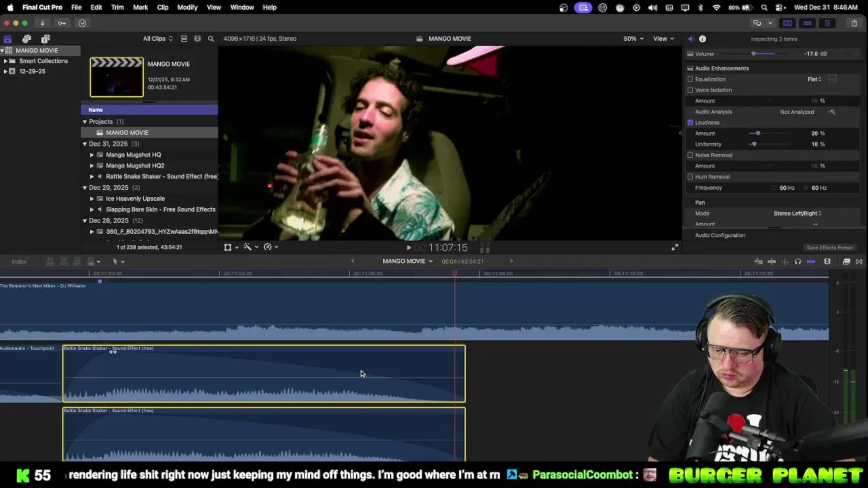Open the Modify menu
This screenshot has width=868, height=488.
click(187, 7)
